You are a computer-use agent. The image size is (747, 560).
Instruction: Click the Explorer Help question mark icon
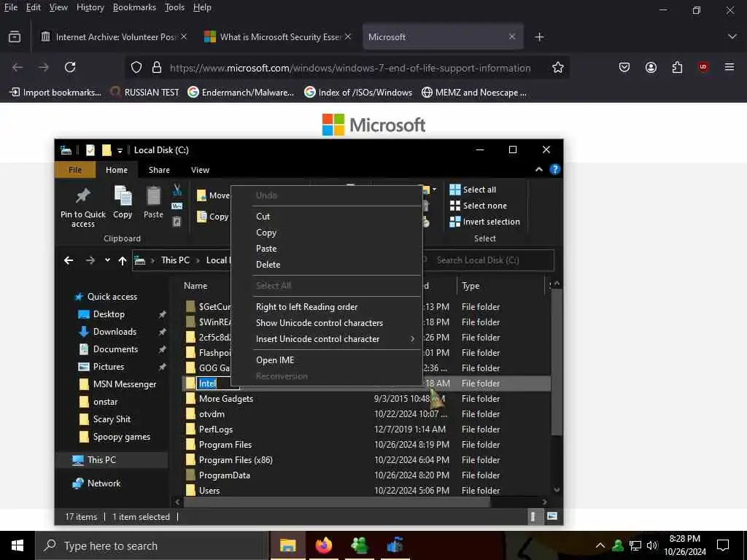(554, 169)
